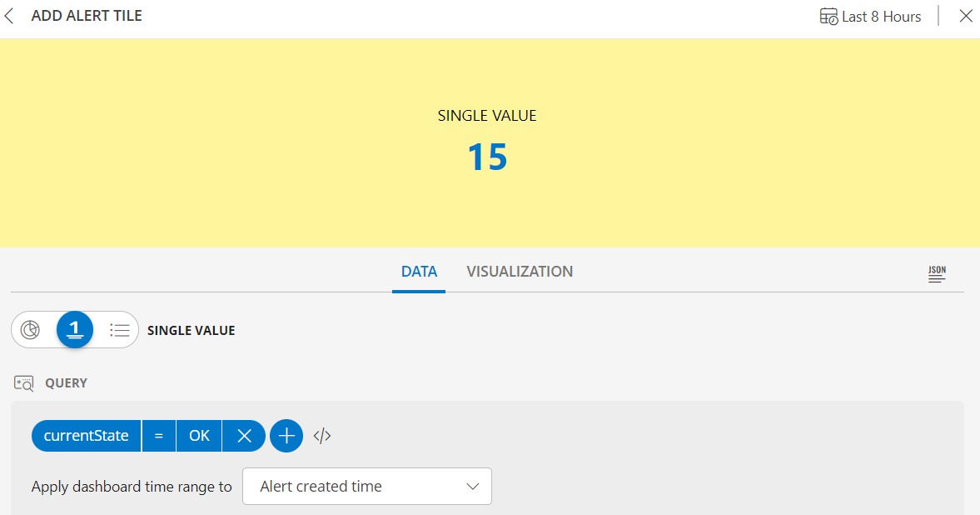Open the JSON view of the tile

pyautogui.click(x=936, y=273)
